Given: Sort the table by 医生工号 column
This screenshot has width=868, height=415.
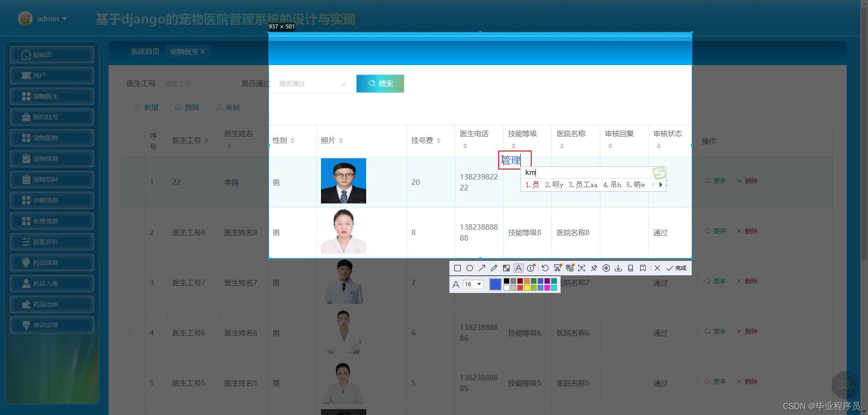Looking at the screenshot, I should pyautogui.click(x=207, y=141).
